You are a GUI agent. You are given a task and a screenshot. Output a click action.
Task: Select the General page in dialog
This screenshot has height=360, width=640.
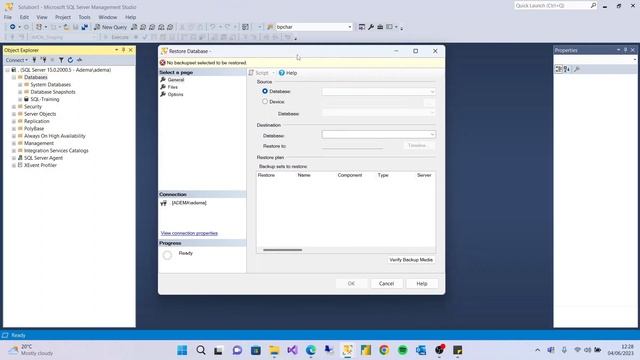pyautogui.click(x=176, y=80)
